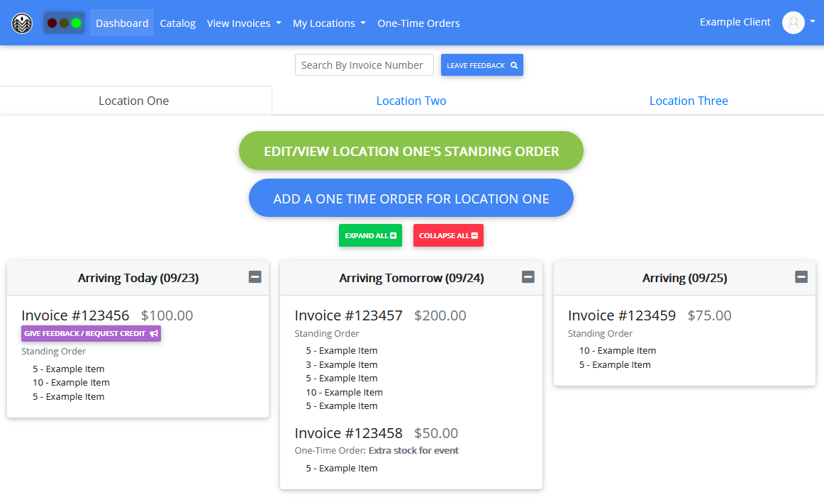Select the green status dot in the navbar
The image size is (824, 504).
pos(76,23)
